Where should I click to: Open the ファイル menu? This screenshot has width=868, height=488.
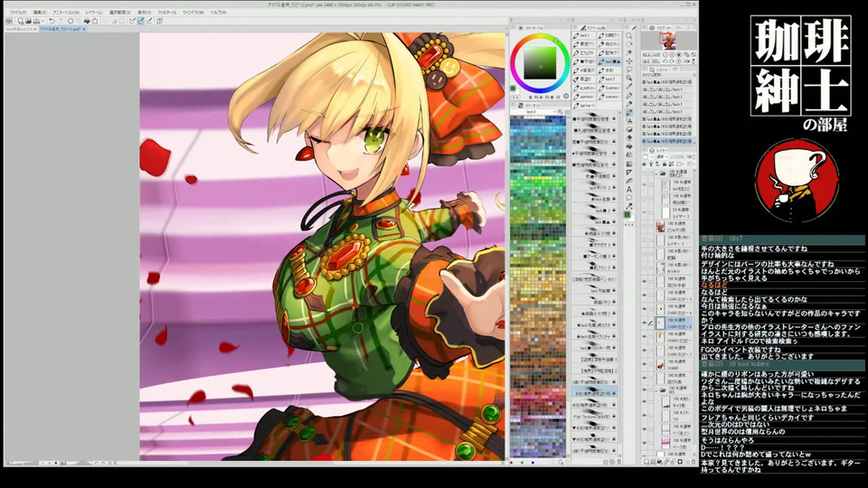click(x=18, y=12)
